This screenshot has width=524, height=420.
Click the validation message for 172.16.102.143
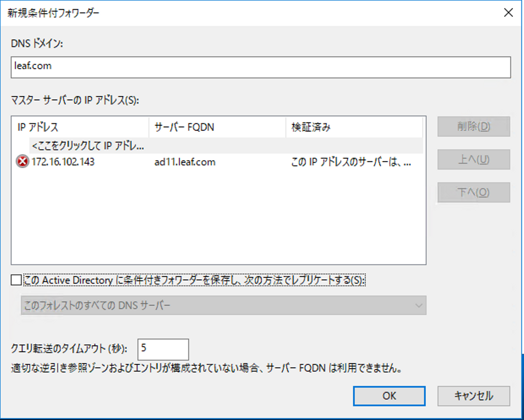coord(351,162)
